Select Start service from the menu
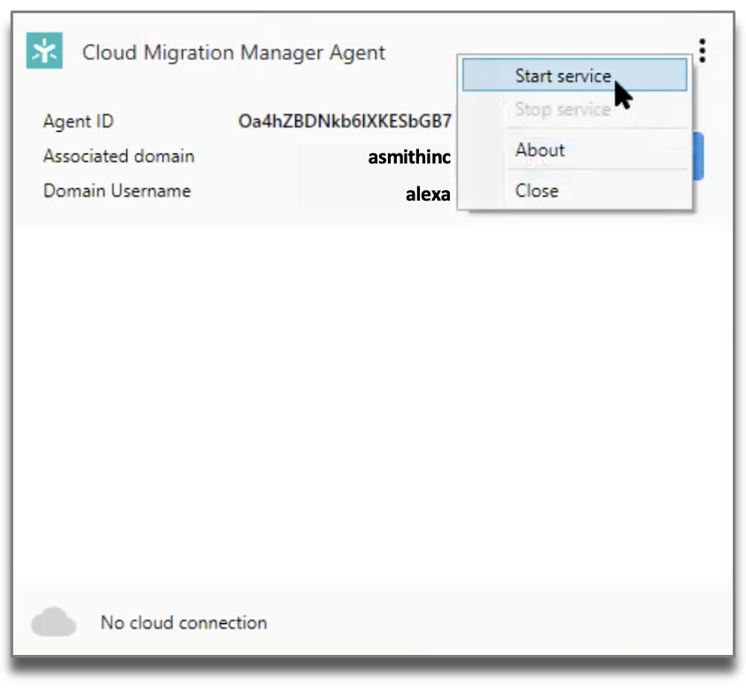 (x=575, y=75)
